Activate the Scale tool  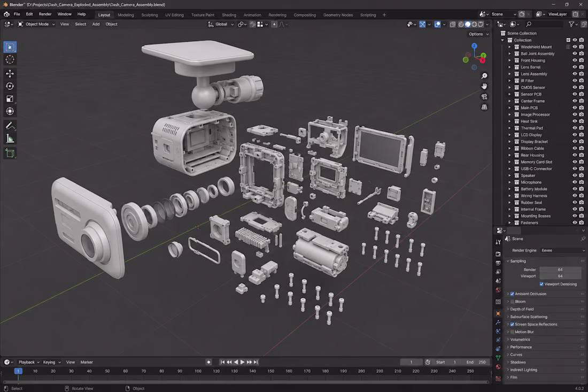click(10, 98)
